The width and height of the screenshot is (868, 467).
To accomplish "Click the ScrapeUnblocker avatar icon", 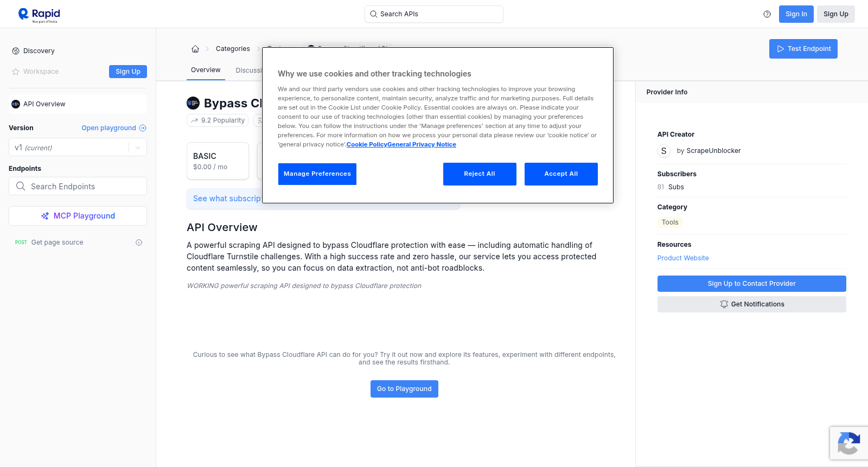I will (x=664, y=151).
